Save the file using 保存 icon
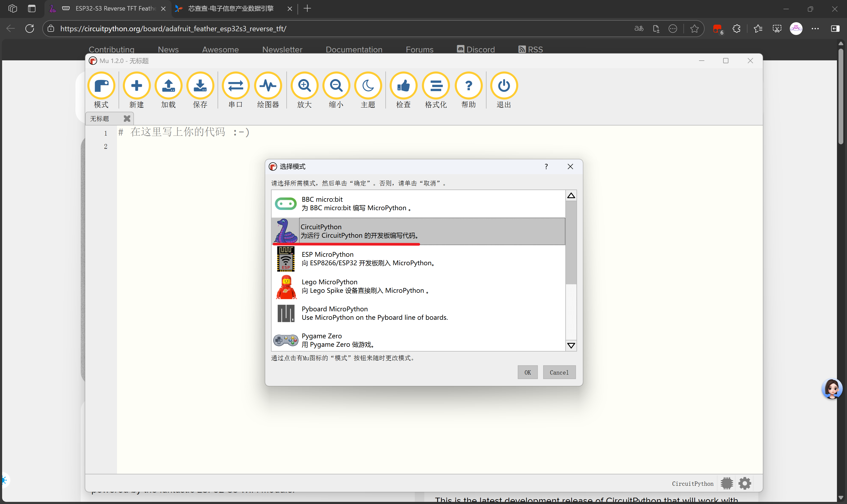Viewport: 847px width, 504px height. tap(200, 86)
